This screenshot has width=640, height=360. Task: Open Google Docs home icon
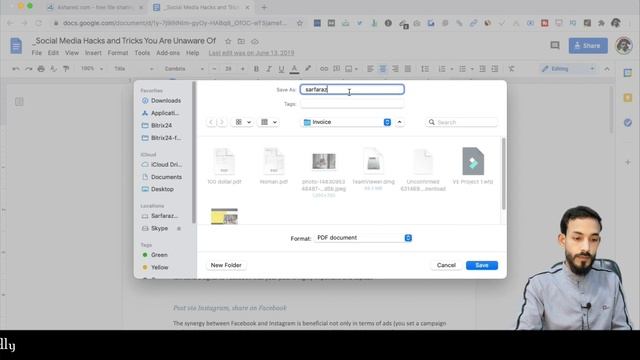[16, 45]
